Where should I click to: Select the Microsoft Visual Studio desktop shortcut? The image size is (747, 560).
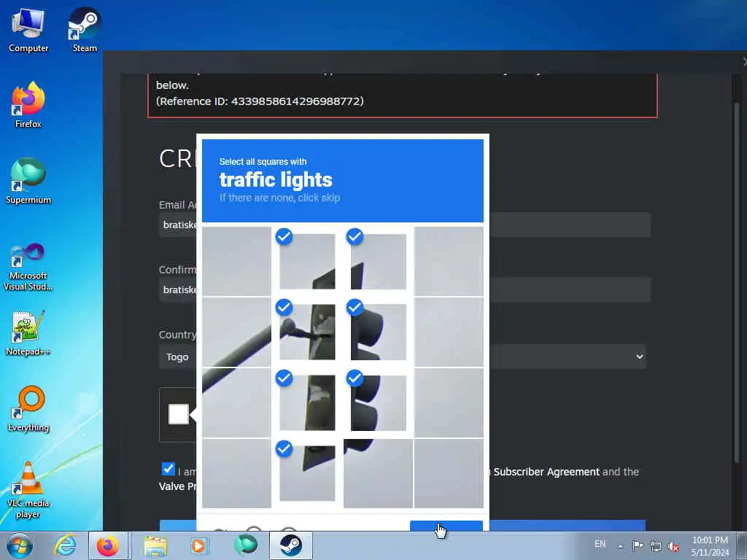(28, 267)
